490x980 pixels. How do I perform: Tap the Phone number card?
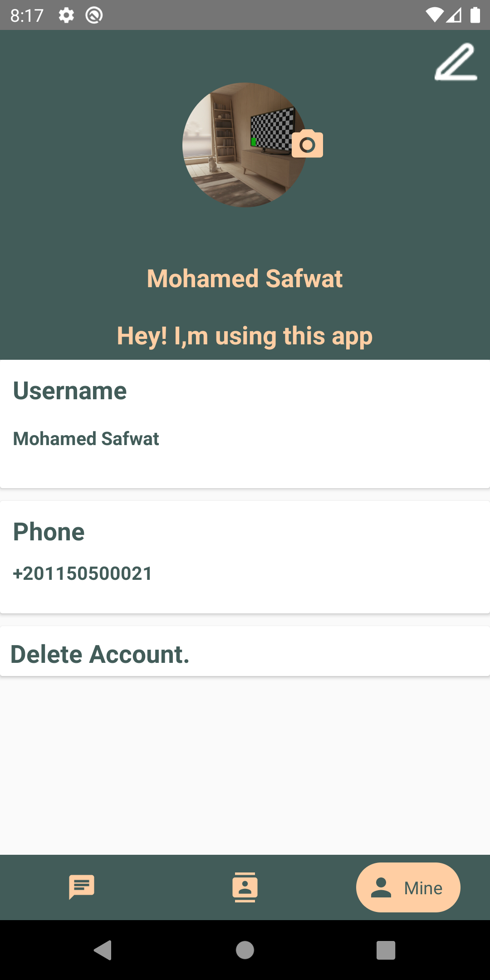pos(245,554)
